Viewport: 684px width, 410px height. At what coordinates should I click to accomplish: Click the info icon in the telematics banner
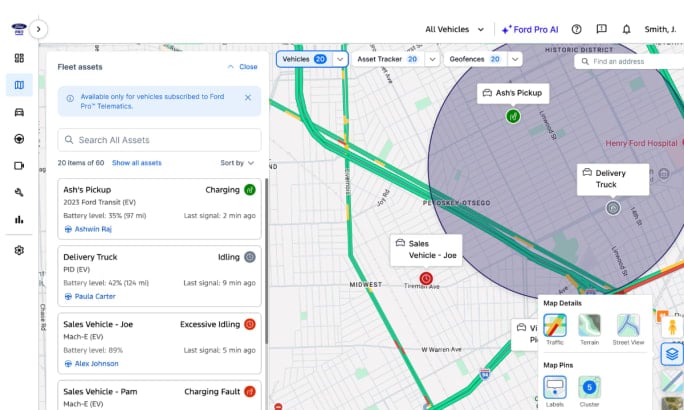coord(70,99)
